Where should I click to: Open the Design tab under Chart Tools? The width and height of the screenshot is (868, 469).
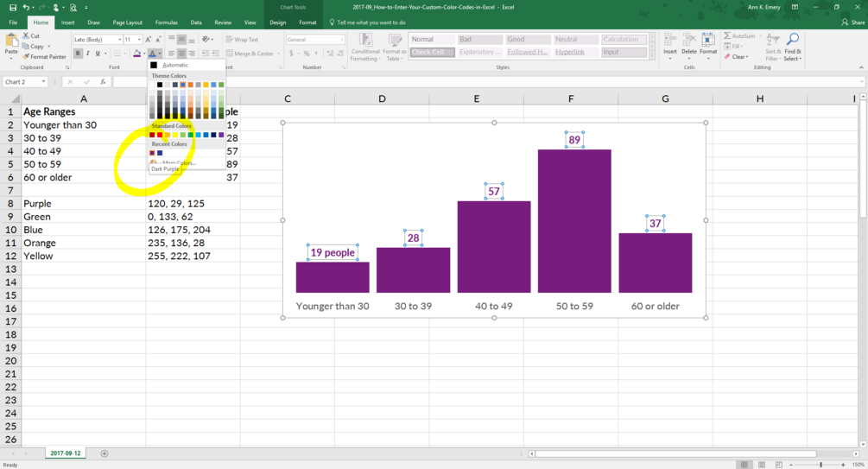278,22
